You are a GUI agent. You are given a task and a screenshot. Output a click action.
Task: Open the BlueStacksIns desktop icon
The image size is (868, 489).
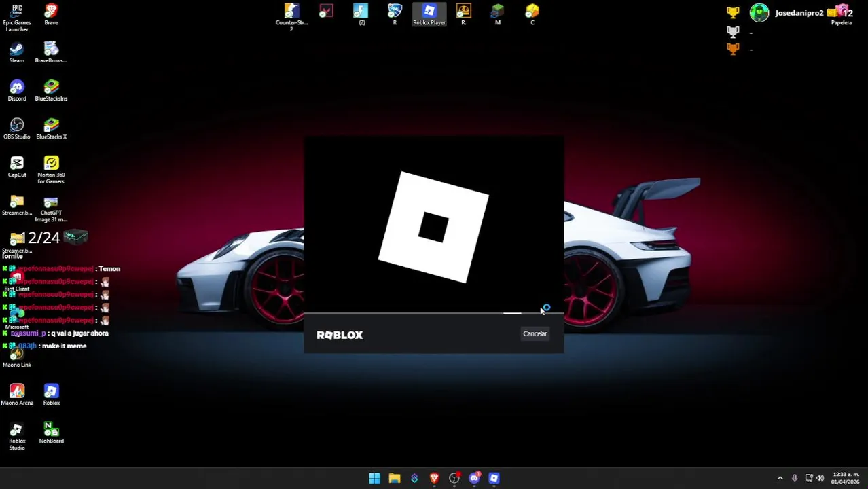tap(51, 91)
